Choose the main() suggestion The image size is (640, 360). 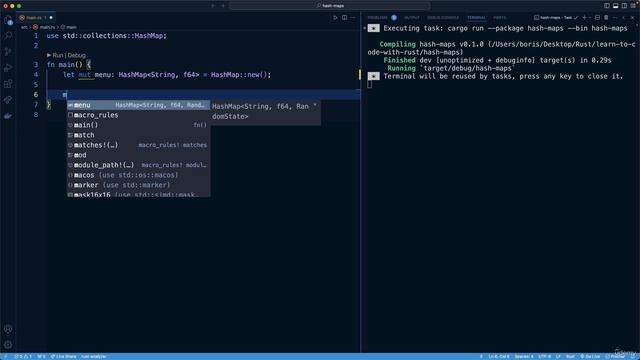139,125
